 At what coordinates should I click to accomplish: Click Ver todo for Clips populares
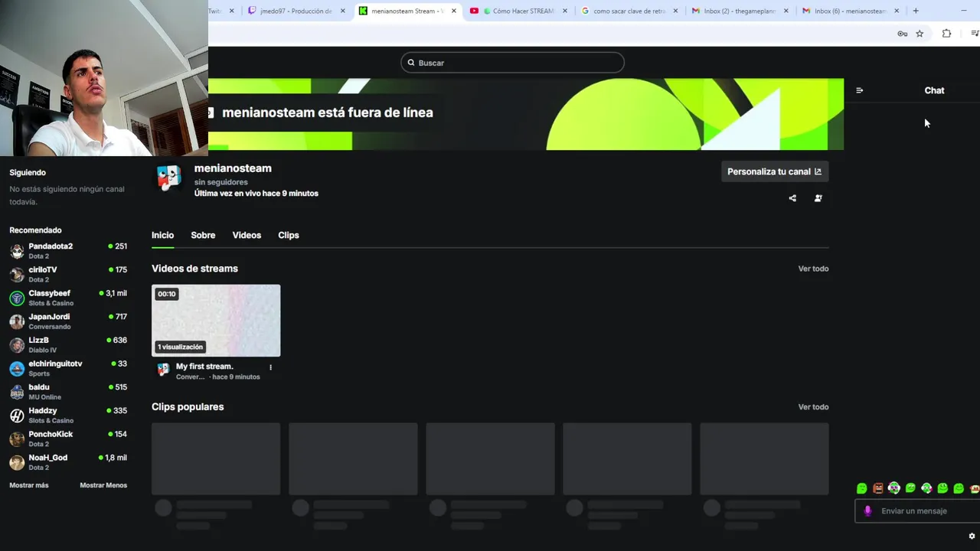pos(813,407)
